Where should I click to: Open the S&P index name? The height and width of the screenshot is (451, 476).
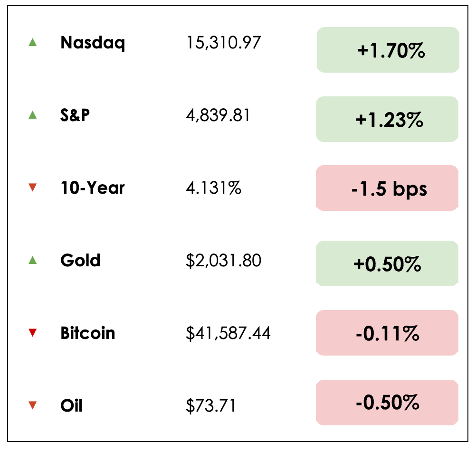pos(75,115)
